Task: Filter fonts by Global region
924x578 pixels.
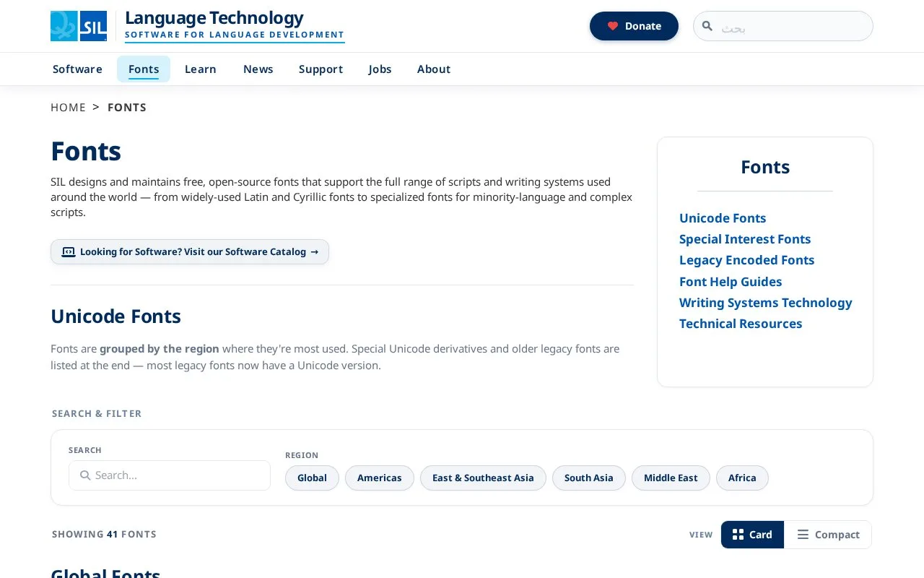Action: coord(312,478)
